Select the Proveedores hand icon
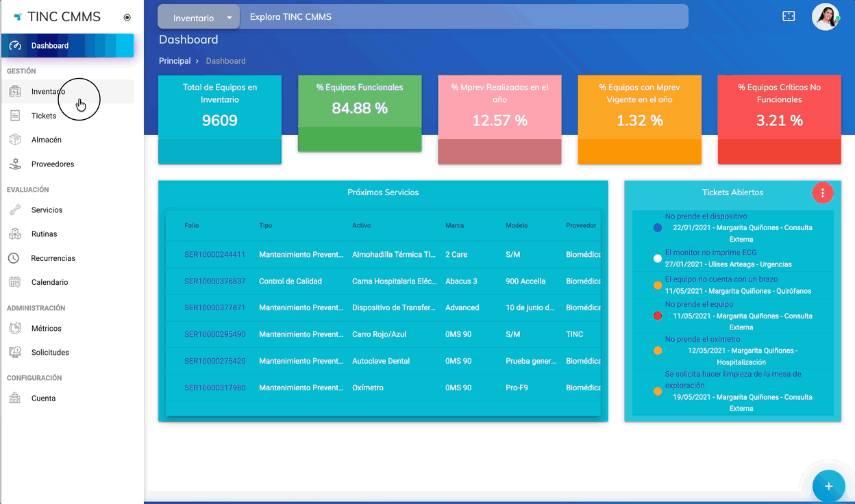Viewport: 855px width, 504px height. [15, 164]
